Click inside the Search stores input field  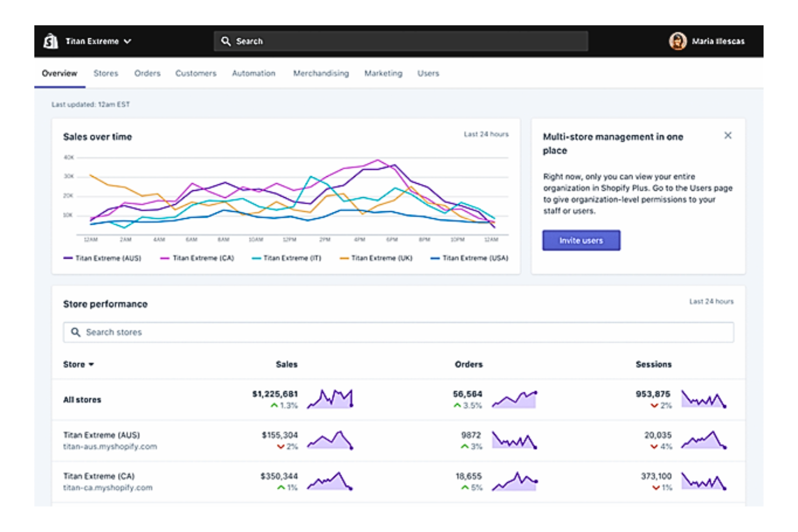click(216, 332)
